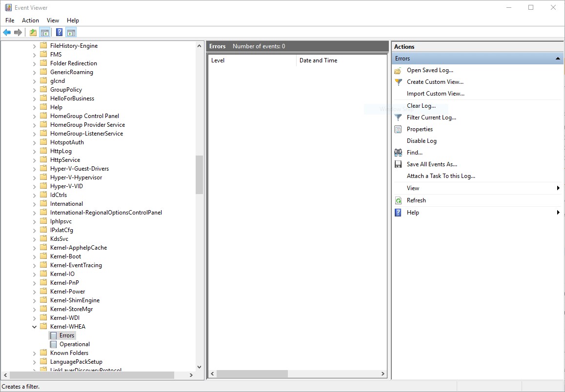565x392 pixels.
Task: Click the Properties icon in Actions
Action: [398, 129]
